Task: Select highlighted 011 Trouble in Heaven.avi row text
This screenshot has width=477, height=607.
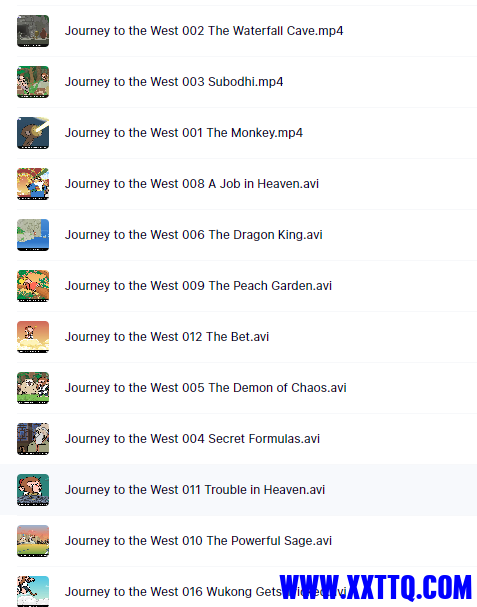Action: click(x=195, y=490)
